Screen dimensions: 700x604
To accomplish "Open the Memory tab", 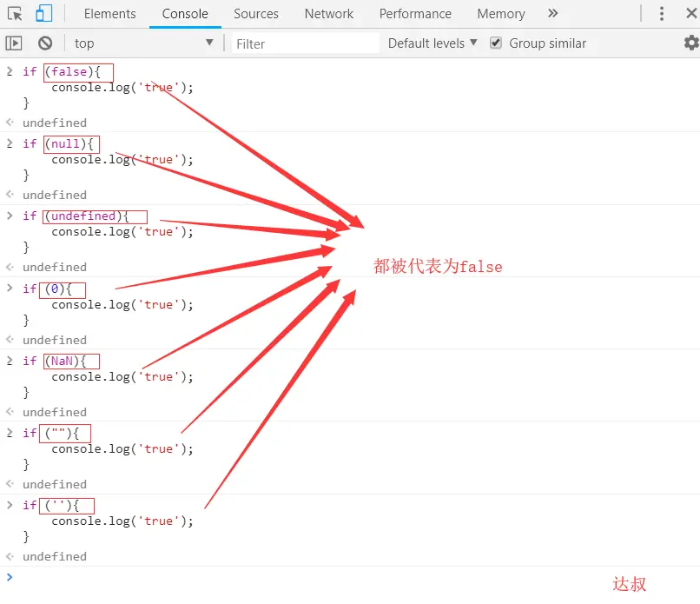I will [501, 14].
